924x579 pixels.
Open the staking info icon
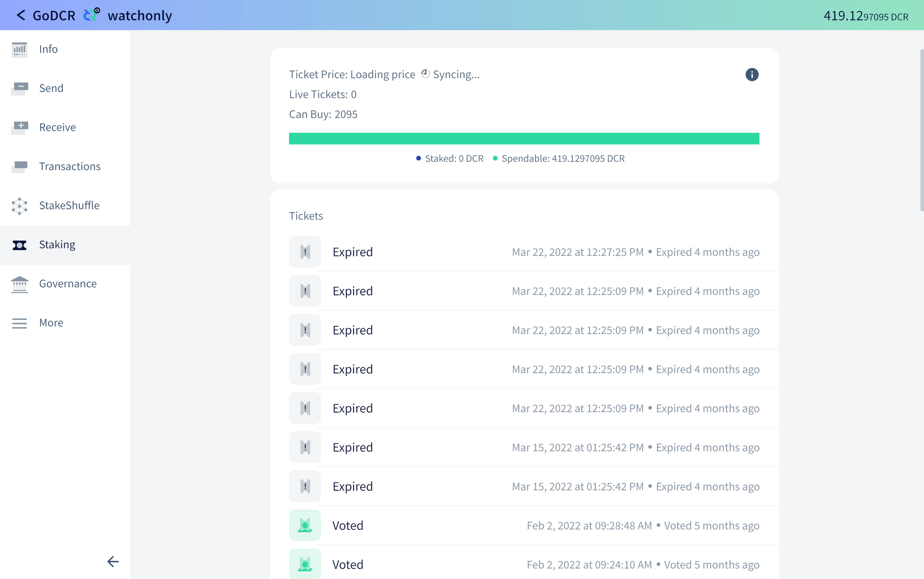tap(752, 74)
